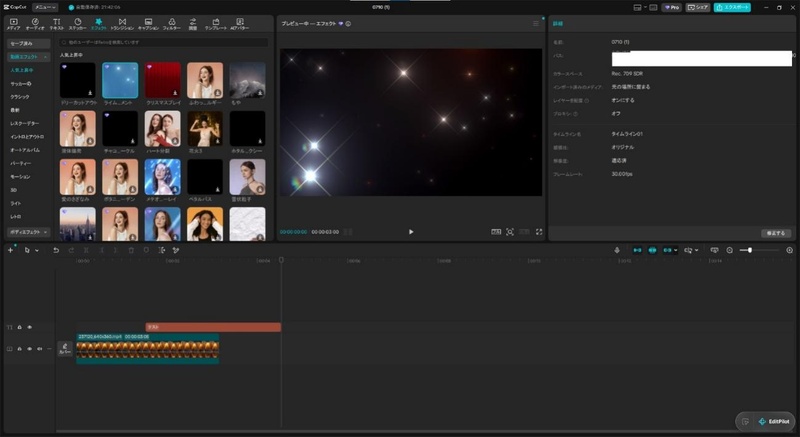Open the Captions tab in top toolbar
Viewport: 800px width, 437px height.
(x=148, y=23)
